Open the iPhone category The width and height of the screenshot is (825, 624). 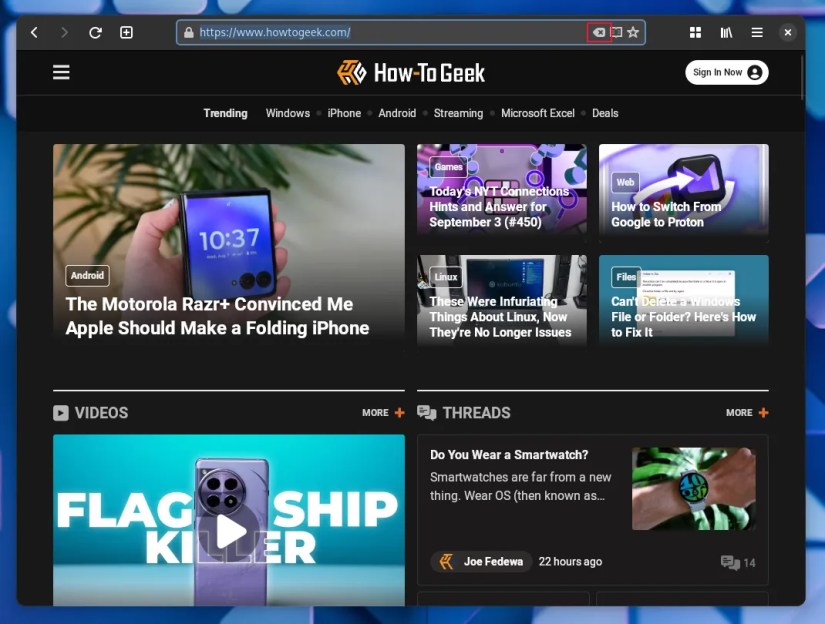coord(344,113)
